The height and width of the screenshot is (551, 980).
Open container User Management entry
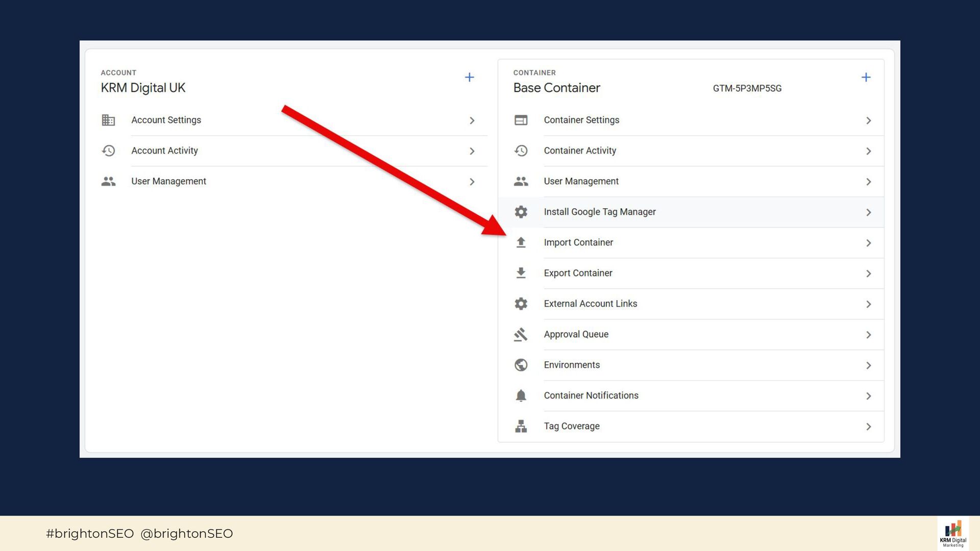point(581,182)
